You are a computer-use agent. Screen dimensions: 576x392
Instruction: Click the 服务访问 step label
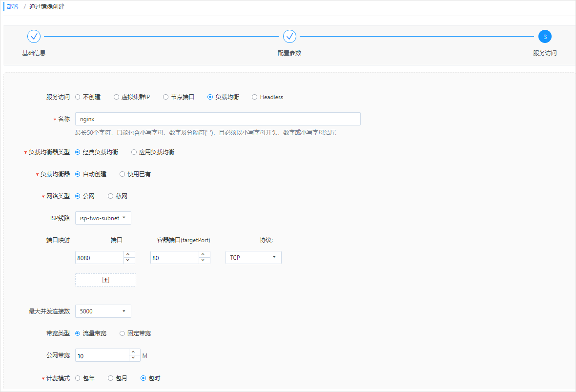point(545,53)
